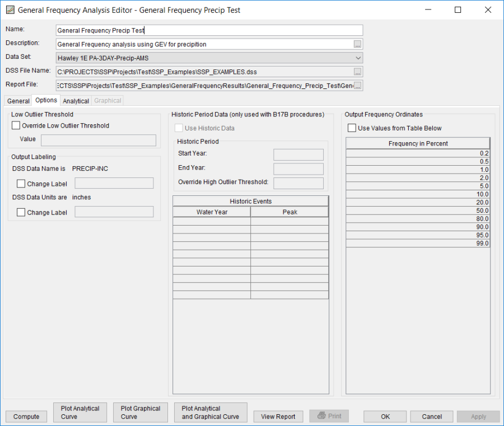Screen dimensions: 504x426
Task: Switch to the Analytical tab
Action: tap(76, 101)
